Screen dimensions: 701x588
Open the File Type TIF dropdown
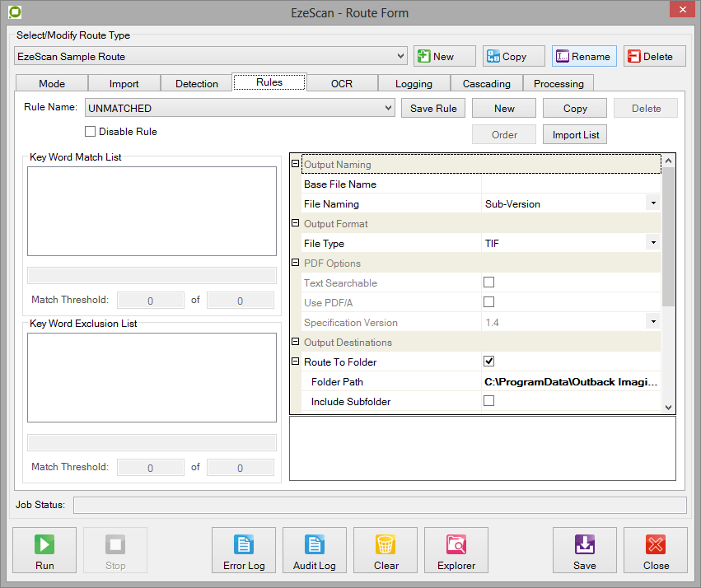click(652, 243)
